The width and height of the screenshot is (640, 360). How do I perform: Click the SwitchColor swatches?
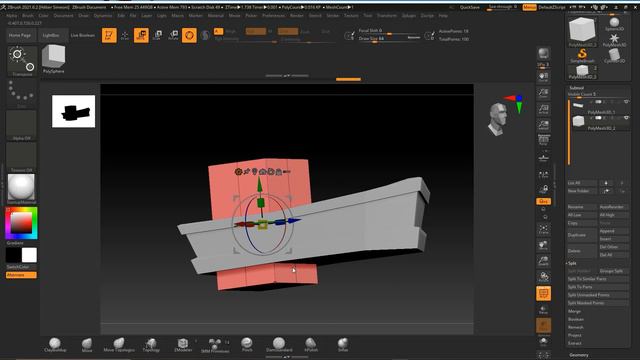(x=21, y=255)
